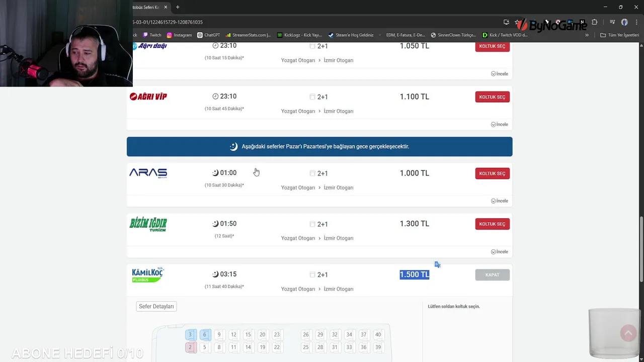The image size is (644, 362).
Task: Click KOLTUK SEÇ for Bizim Iğdır
Action: 492,224
